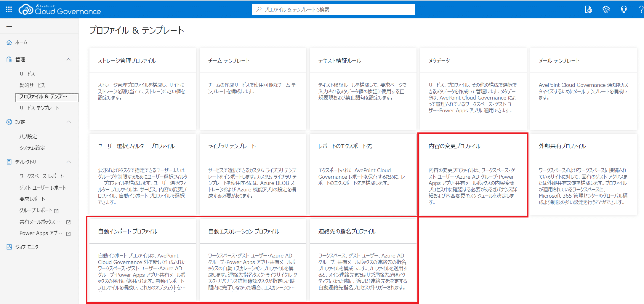Open the 自動インポート プロファイル card
Viewport: 644px width, 304px height.
point(143,260)
